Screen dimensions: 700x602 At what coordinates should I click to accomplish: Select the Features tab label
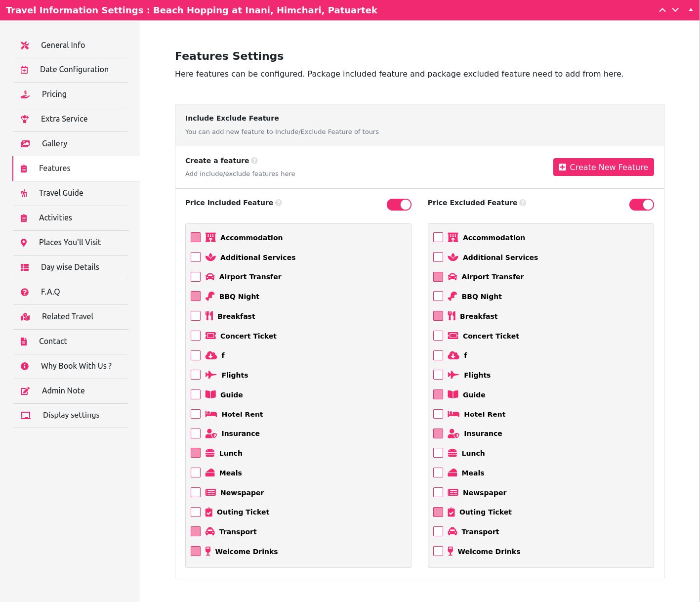[55, 169]
